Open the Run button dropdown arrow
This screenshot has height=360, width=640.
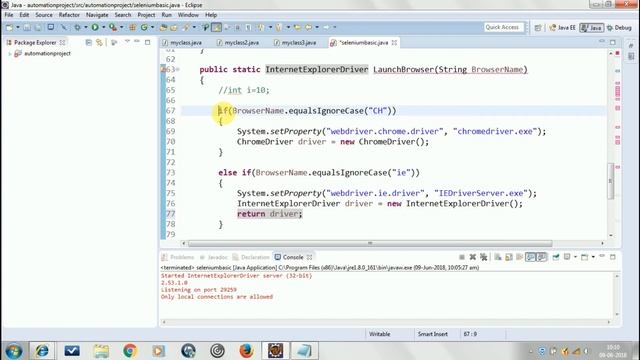tap(103, 27)
